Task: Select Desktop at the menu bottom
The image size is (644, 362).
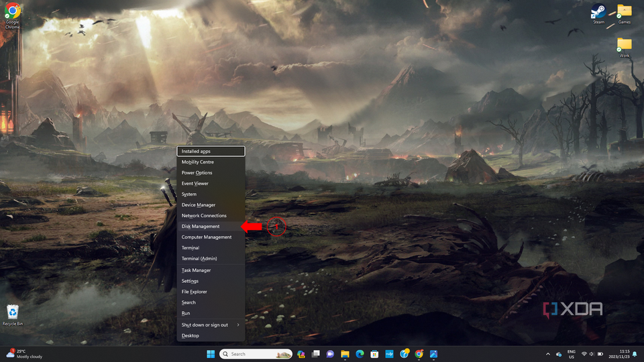Action: tap(211, 335)
